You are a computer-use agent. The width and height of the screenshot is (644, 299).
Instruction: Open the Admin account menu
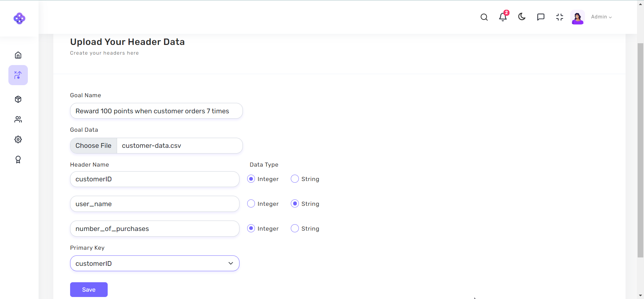pos(601,17)
